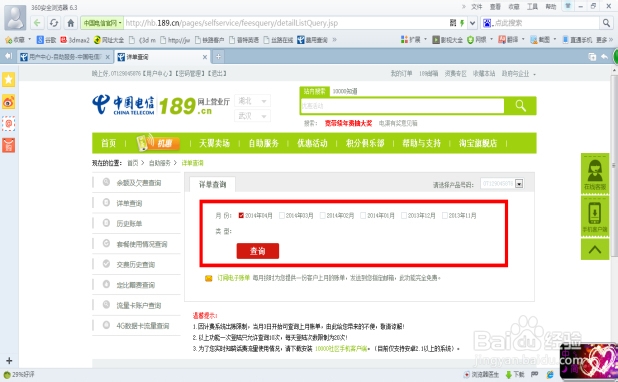Open 套餐使用情况查询 in left menu
Image resolution: width=618 pixels, height=382 pixels.
point(141,244)
